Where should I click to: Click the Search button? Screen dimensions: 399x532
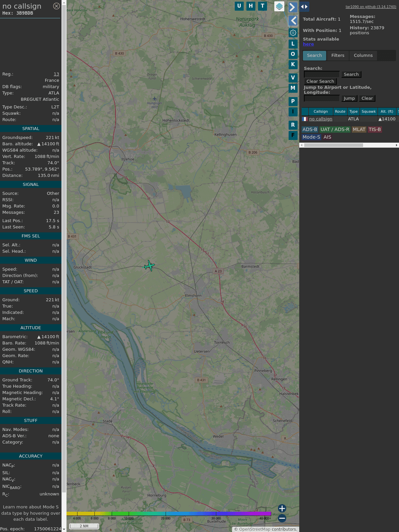351,74
